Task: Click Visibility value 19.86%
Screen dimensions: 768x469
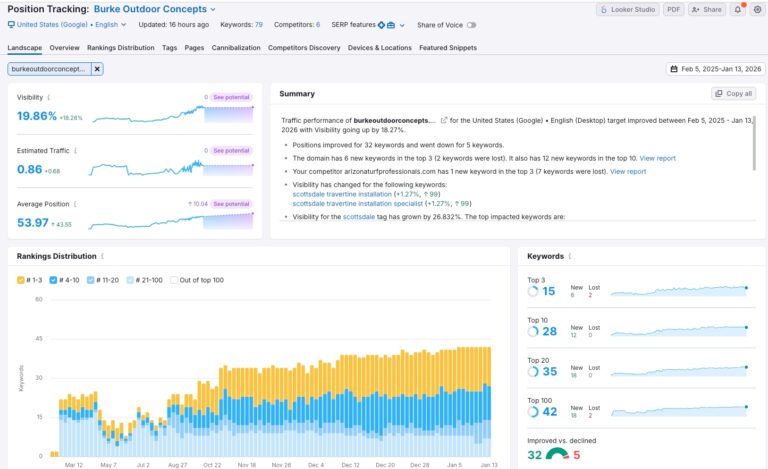Action: (x=37, y=116)
